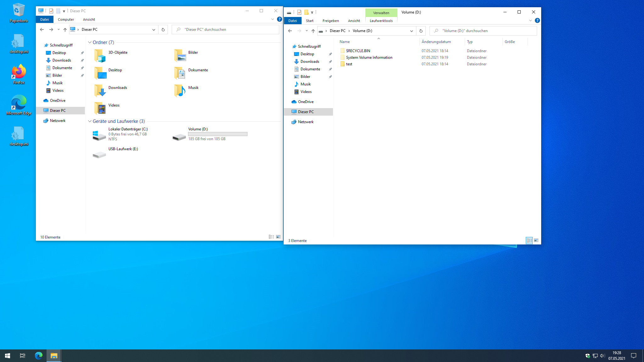
Task: Sort files by Änderungsdatum column header
Action: click(x=436, y=42)
